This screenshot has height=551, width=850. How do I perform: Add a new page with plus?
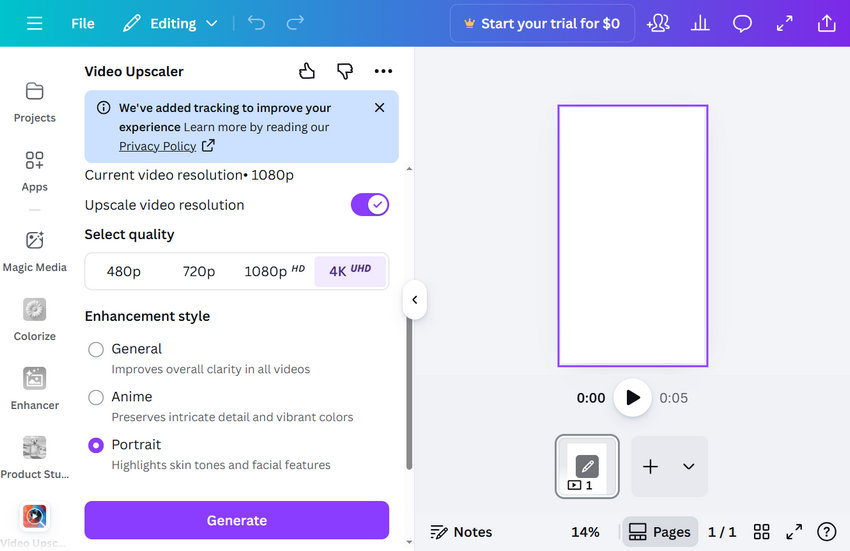(x=651, y=466)
